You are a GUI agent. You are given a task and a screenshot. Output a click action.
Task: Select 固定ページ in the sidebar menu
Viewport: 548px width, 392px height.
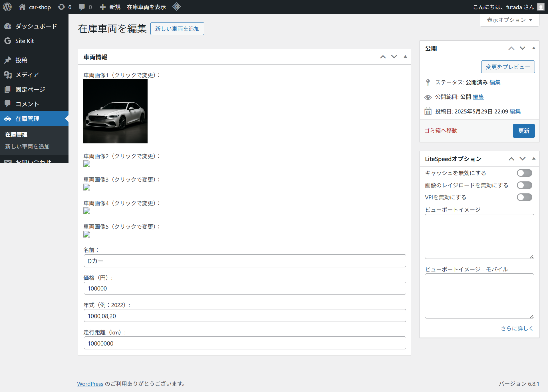point(30,89)
